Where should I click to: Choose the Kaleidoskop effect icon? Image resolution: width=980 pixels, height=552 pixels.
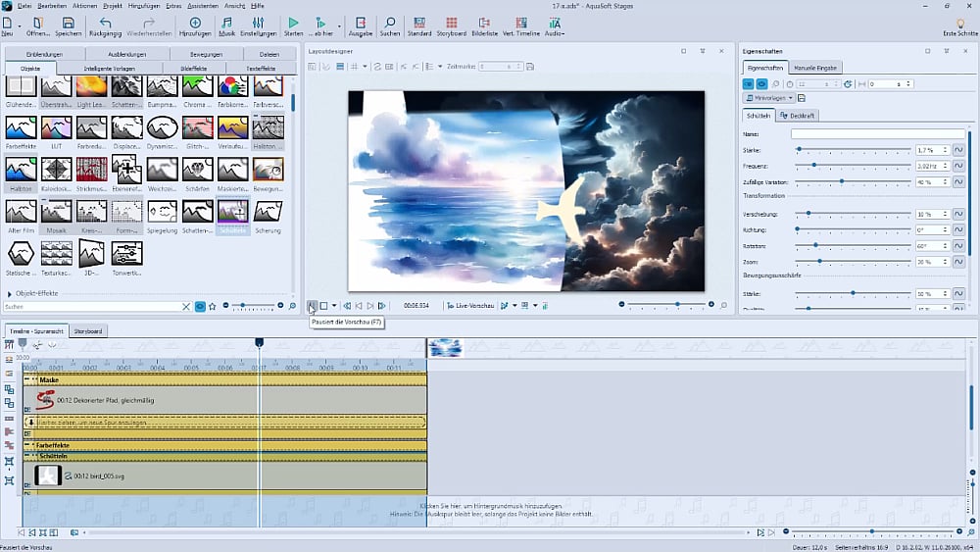[56, 170]
